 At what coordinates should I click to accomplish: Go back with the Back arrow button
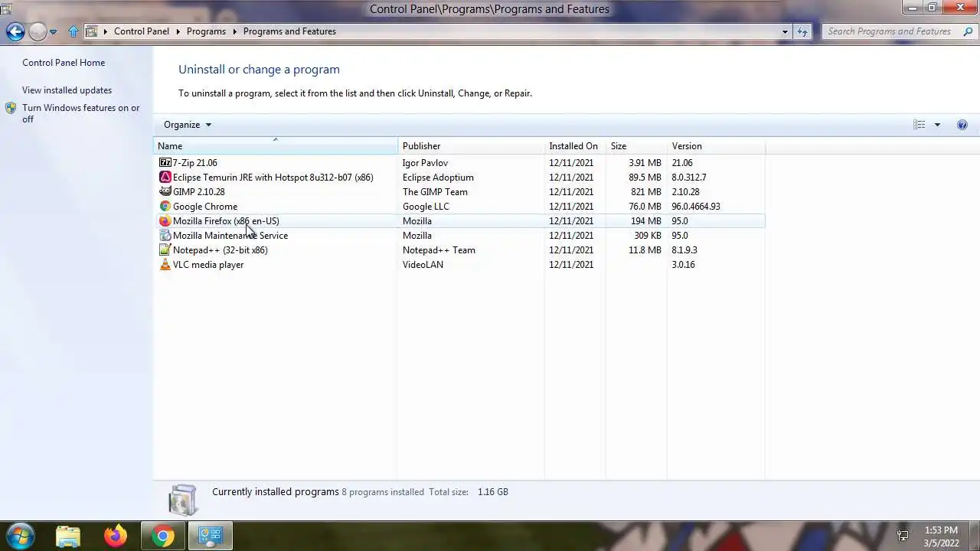click(15, 31)
